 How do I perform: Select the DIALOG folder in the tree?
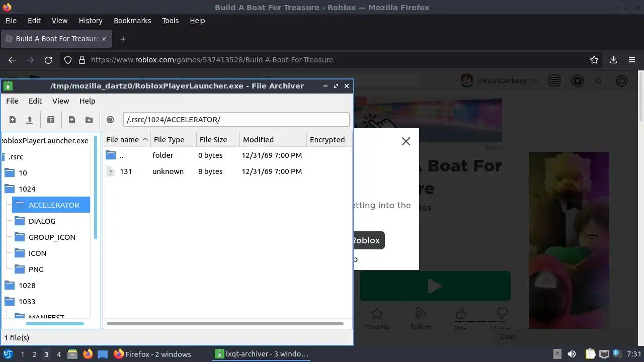pos(42,221)
